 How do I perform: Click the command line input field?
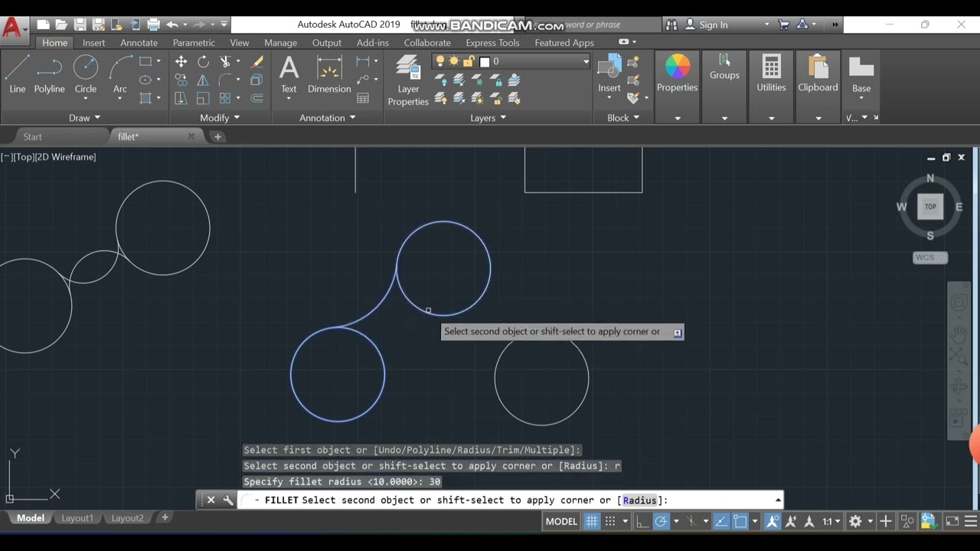511,500
